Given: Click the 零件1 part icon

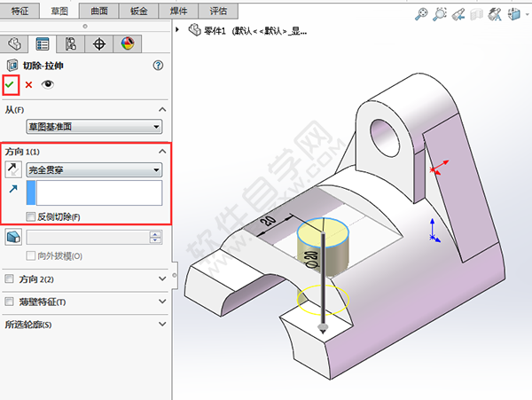Looking at the screenshot, I should pos(195,30).
